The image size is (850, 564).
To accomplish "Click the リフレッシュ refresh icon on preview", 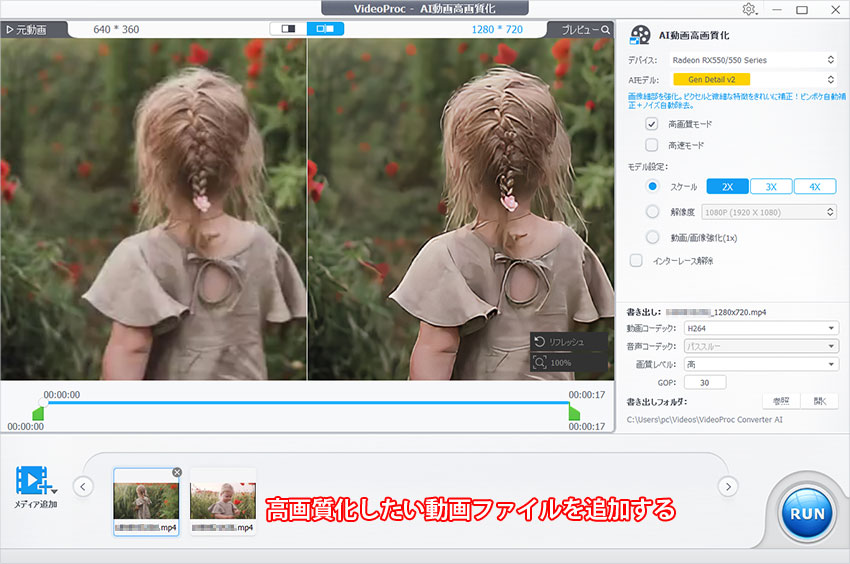I will click(x=539, y=342).
